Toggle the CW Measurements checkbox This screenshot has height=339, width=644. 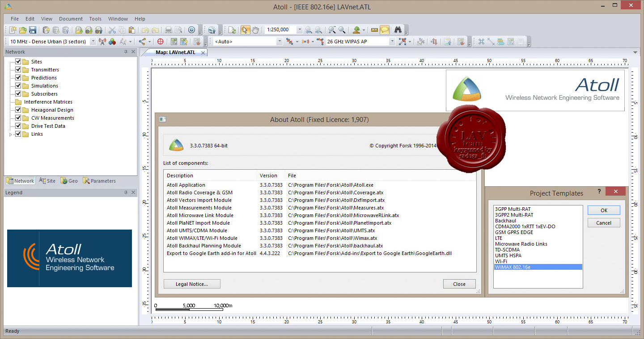[x=18, y=118]
